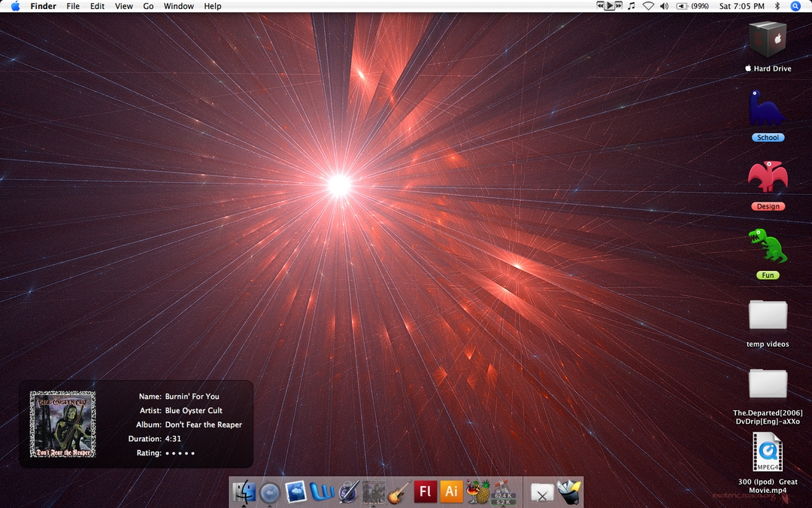Open the Apple menu
The image size is (812, 508).
(x=16, y=6)
